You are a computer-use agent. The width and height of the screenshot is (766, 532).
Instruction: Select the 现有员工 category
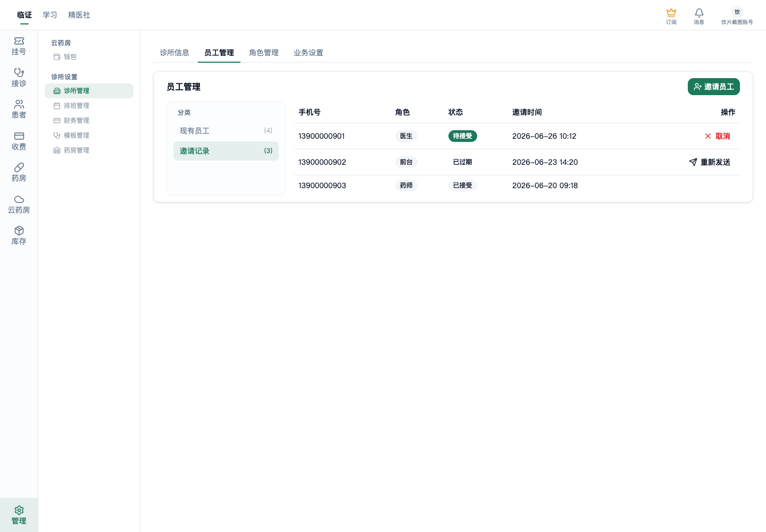click(x=226, y=131)
